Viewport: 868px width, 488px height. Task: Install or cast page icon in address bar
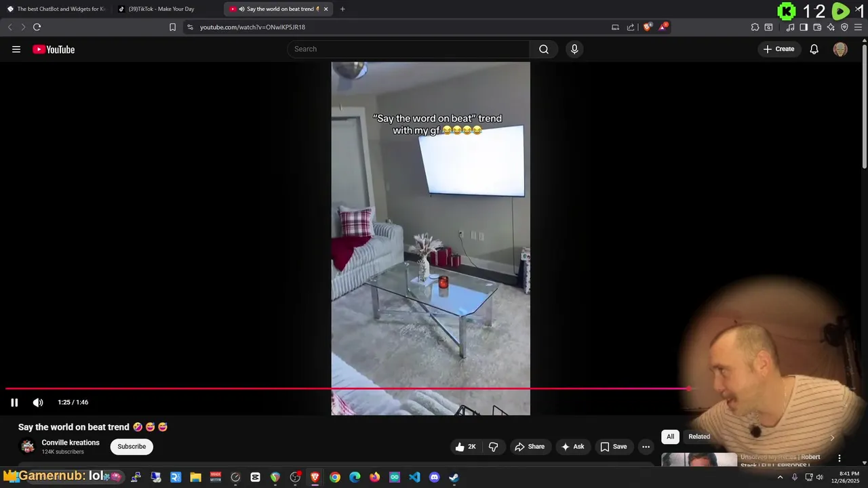(615, 27)
